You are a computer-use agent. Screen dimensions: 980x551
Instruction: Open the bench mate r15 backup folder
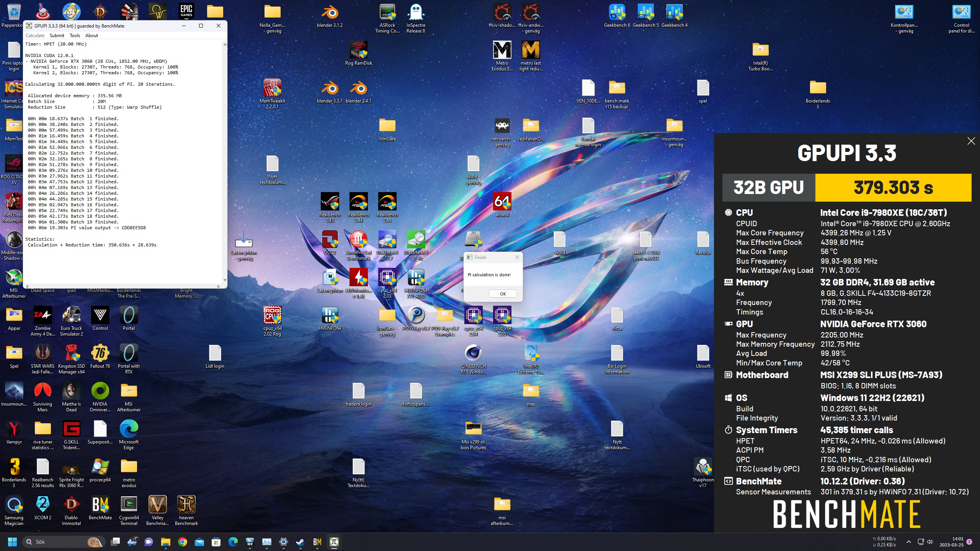click(617, 94)
